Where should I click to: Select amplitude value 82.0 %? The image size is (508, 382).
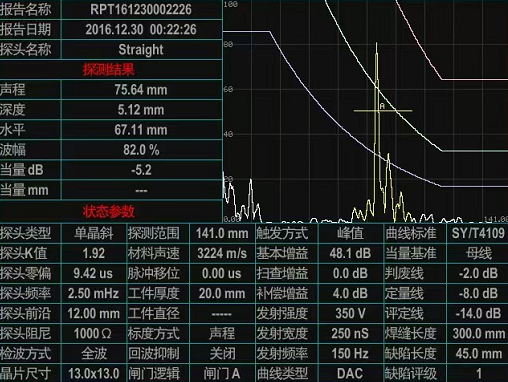pyautogui.click(x=141, y=150)
